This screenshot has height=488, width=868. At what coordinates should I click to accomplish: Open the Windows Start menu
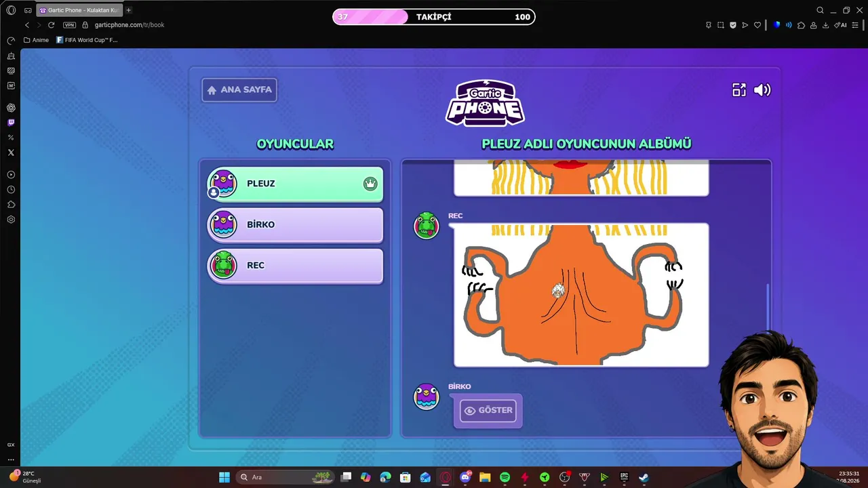point(224,477)
